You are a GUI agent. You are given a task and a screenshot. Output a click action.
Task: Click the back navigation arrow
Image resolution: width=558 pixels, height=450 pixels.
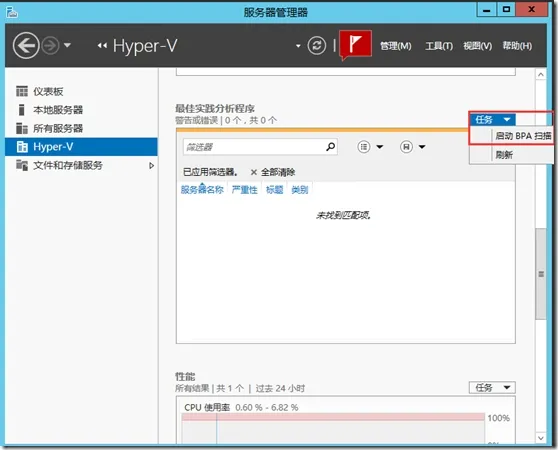(x=26, y=46)
